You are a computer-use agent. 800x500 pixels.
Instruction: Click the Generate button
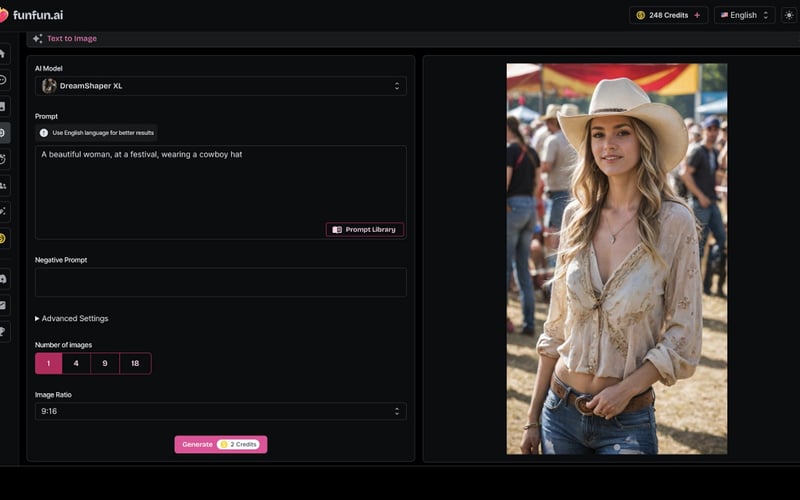point(220,444)
